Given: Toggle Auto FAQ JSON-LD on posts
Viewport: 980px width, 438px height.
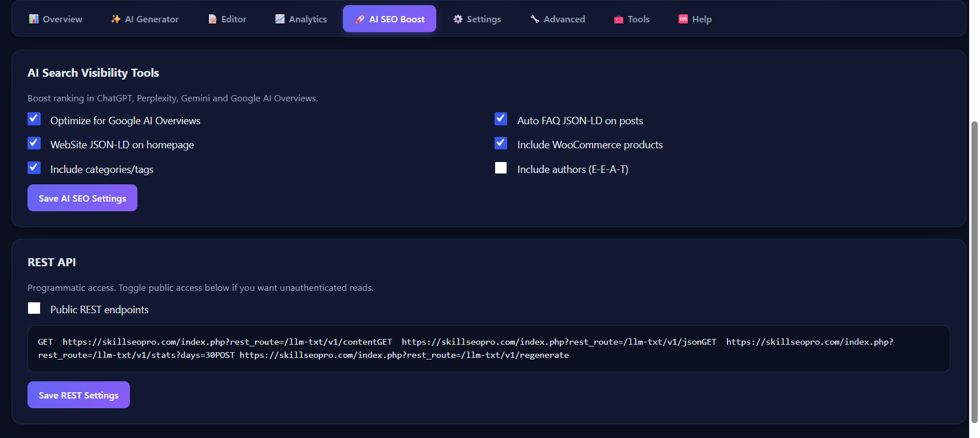Looking at the screenshot, I should (501, 119).
